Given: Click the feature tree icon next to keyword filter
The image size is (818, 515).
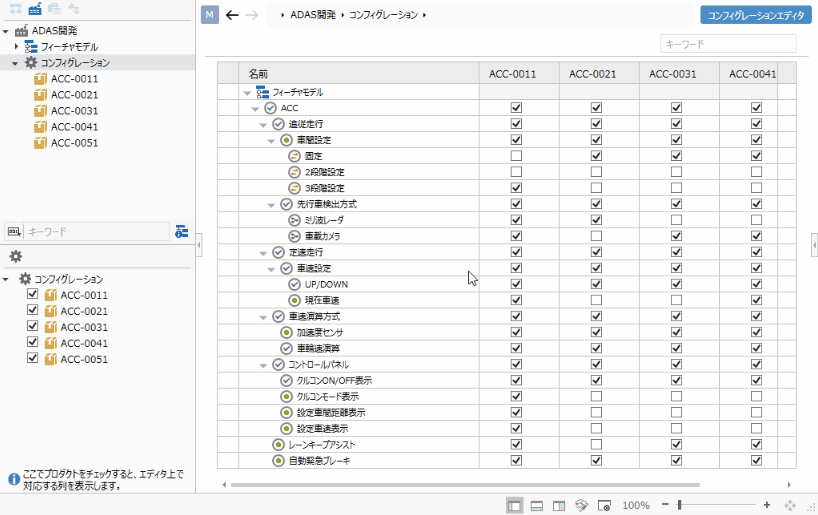Looking at the screenshot, I should pos(182,231).
